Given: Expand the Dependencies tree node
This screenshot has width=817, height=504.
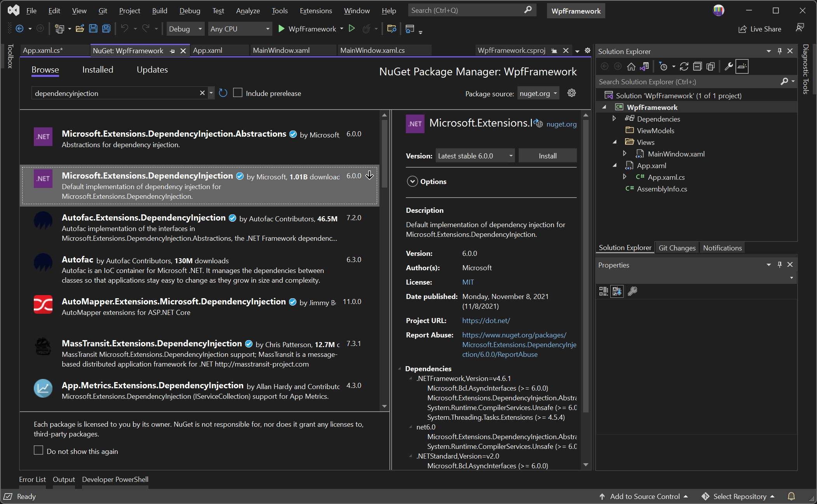Looking at the screenshot, I should point(614,119).
